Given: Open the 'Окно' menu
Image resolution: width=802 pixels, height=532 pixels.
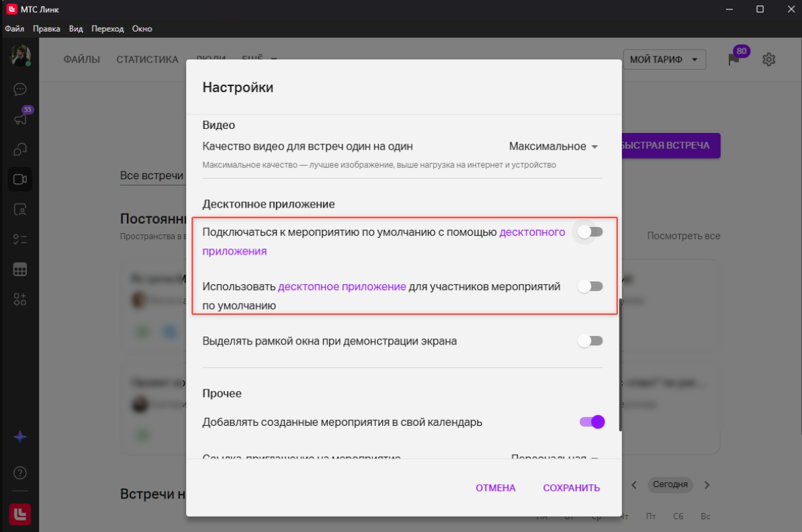Looking at the screenshot, I should click(142, 29).
